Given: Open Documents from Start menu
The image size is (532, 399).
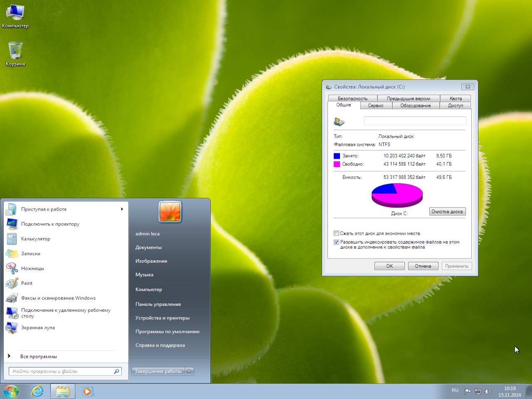Looking at the screenshot, I should pyautogui.click(x=148, y=247).
